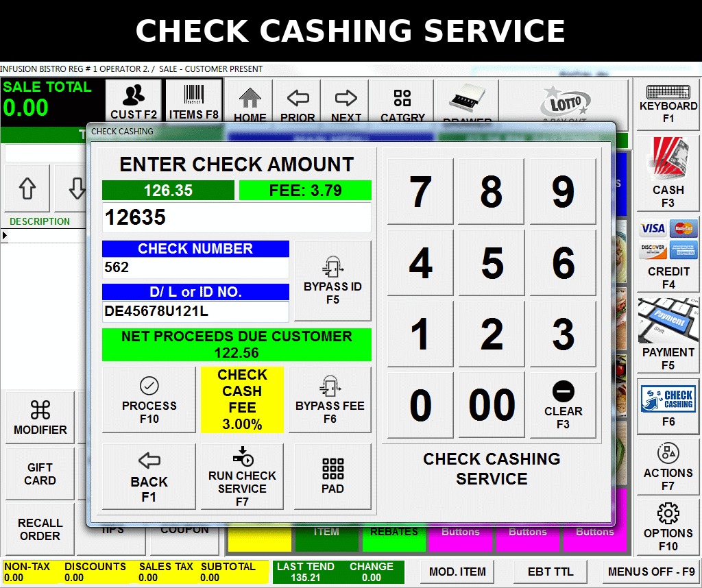Click the Check Number input field
702x588 pixels.
(x=195, y=267)
